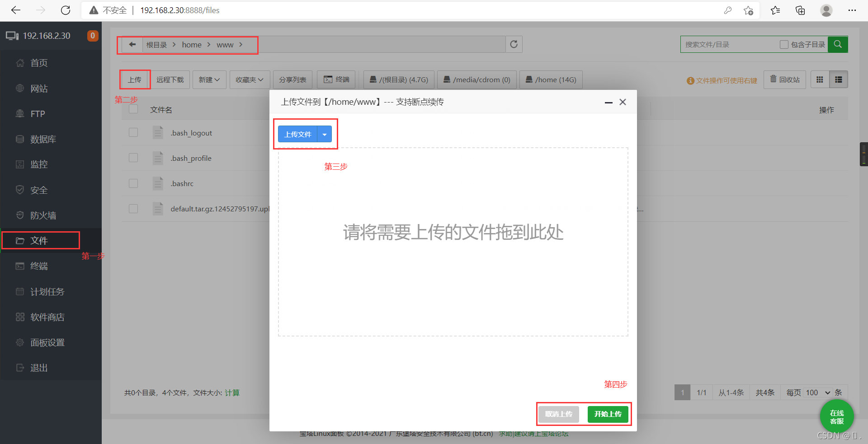Jump to /home (14G) disk shortcut
Screen dimensions: 868x444
(x=551, y=79)
